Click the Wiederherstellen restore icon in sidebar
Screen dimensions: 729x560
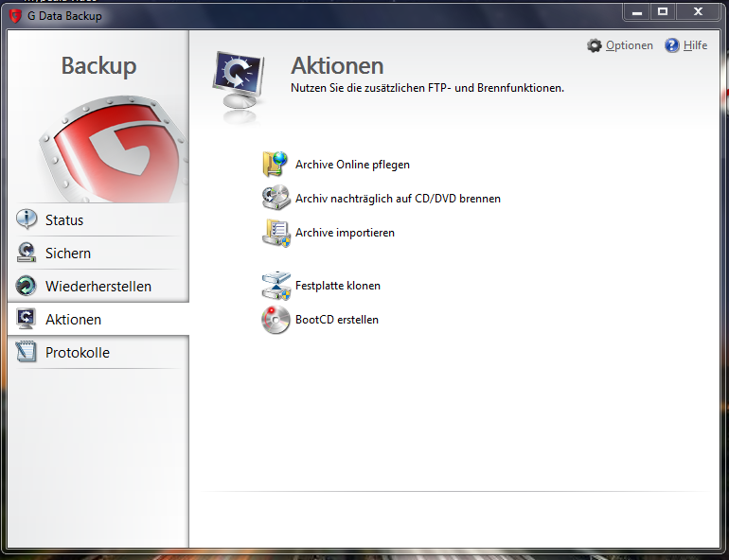pos(27,287)
